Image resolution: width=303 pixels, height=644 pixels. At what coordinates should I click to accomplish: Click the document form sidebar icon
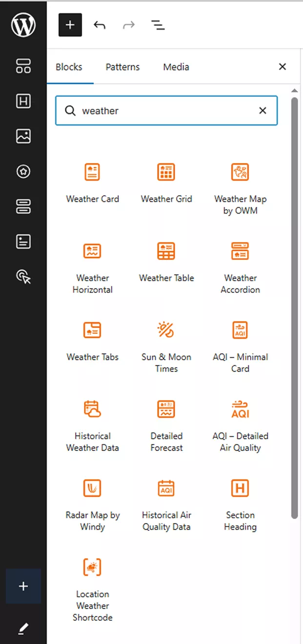tap(23, 241)
